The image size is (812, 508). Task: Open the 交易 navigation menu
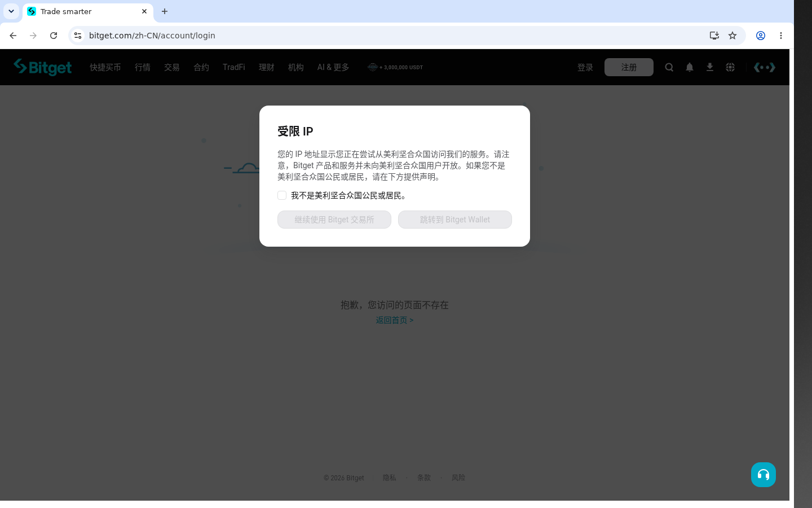[x=172, y=67]
